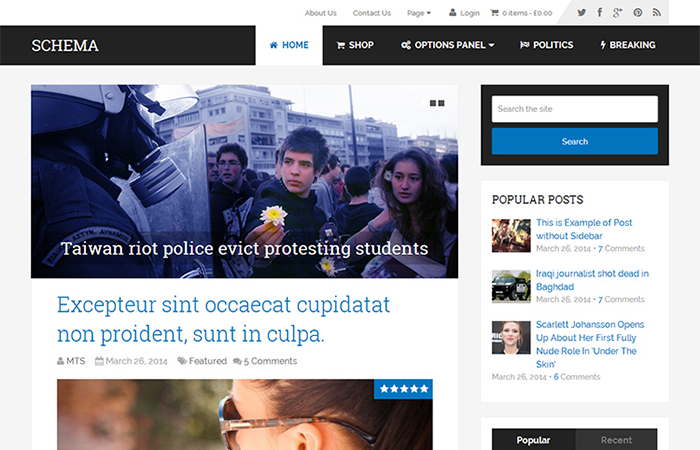Click the user icon beside Login
The height and width of the screenshot is (450, 700).
(x=453, y=13)
